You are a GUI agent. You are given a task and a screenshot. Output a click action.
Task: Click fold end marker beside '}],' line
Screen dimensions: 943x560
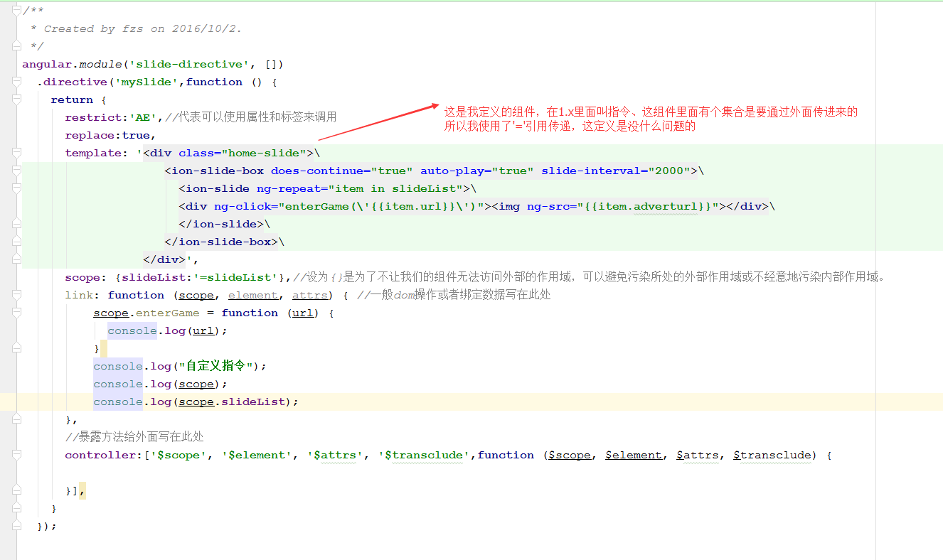[17, 490]
